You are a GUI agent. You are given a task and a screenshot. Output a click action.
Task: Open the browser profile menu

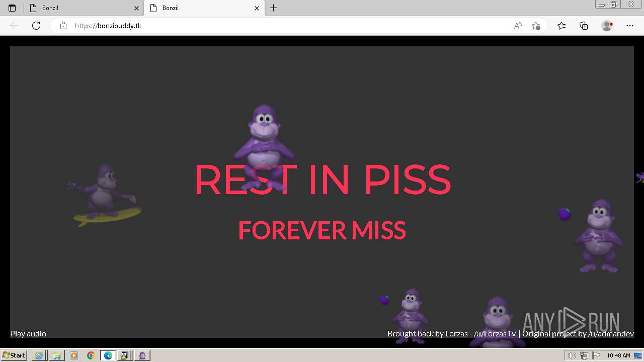pyautogui.click(x=607, y=26)
